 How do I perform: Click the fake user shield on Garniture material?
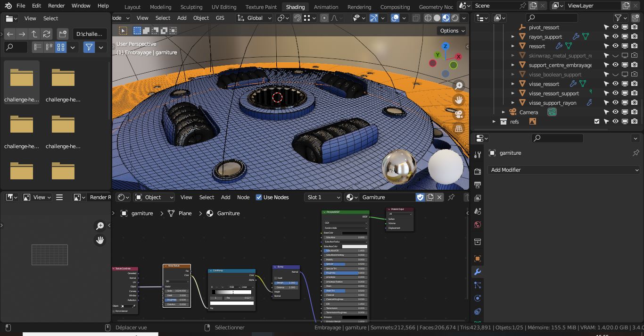coord(420,197)
